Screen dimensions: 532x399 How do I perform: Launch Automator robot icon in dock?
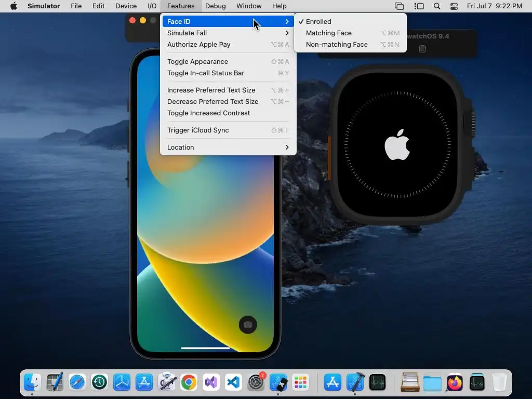coord(167,382)
